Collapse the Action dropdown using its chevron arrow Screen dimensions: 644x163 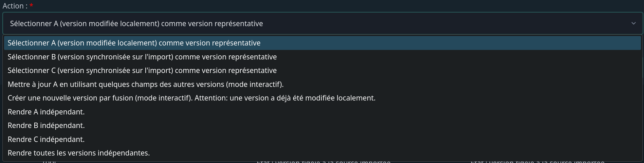pyautogui.click(x=633, y=23)
